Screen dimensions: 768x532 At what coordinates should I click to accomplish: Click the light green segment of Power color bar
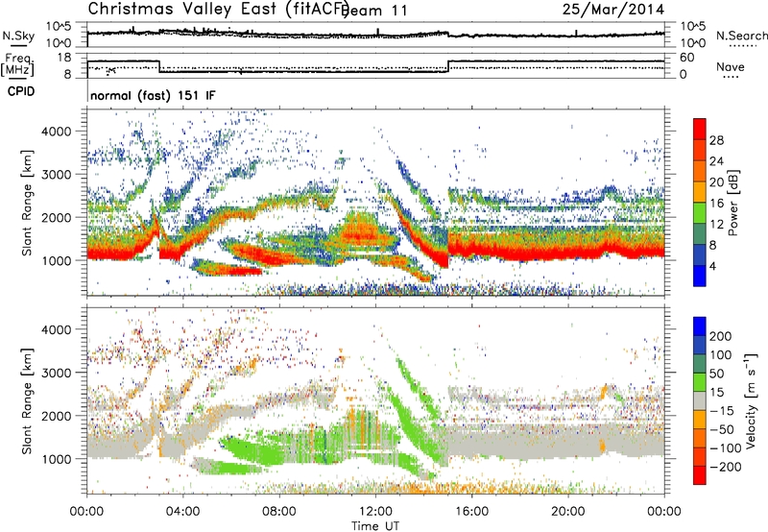[x=700, y=213]
